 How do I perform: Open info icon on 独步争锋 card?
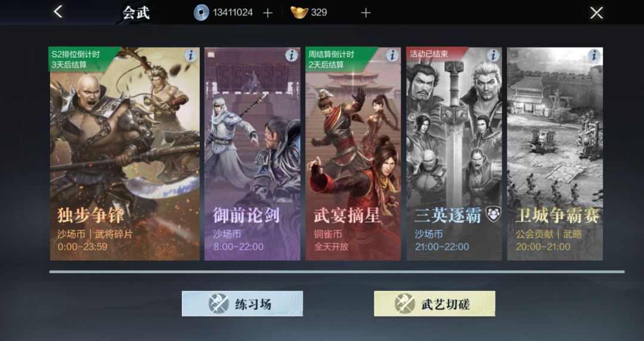click(x=190, y=55)
